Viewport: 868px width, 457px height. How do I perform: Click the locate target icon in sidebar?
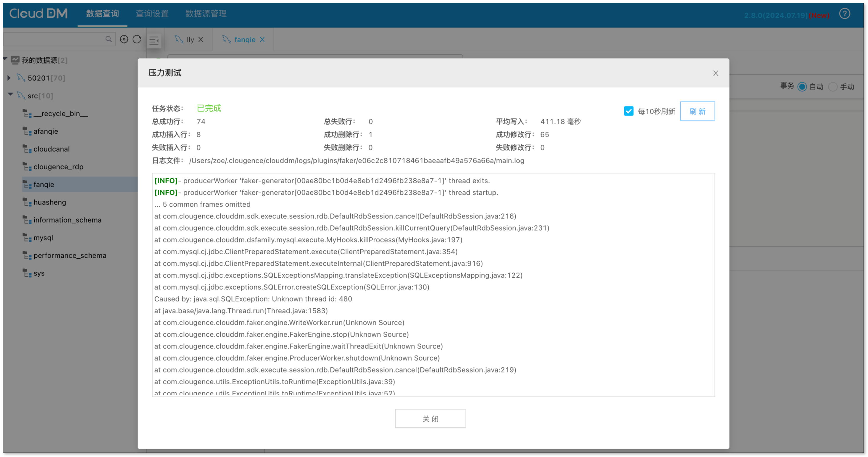pos(124,39)
